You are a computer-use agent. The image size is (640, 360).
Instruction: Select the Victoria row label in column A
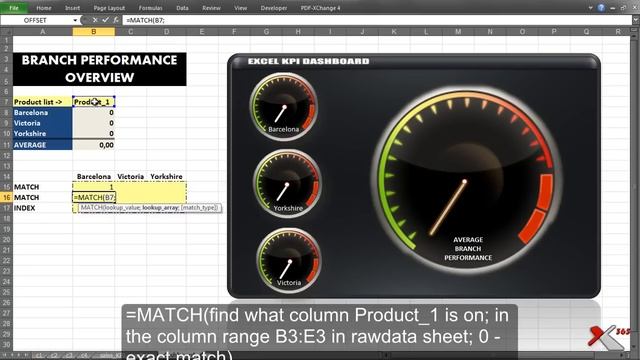[x=42, y=123]
